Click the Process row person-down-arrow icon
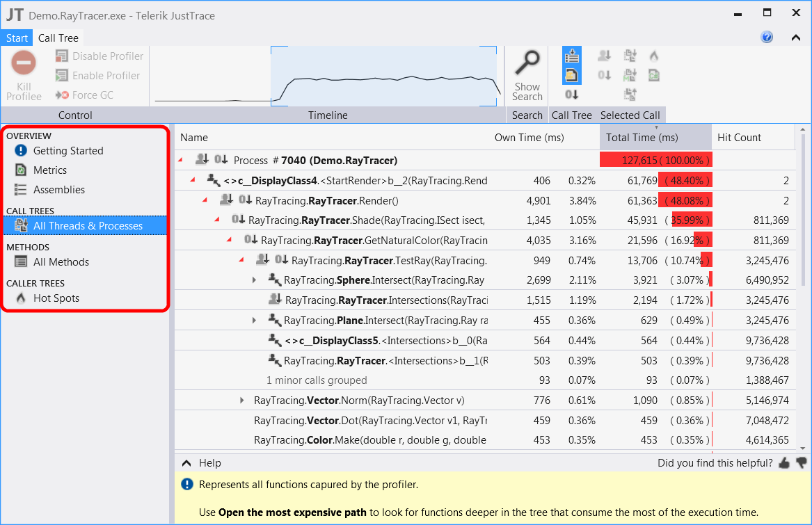This screenshot has height=525, width=812. click(202, 159)
